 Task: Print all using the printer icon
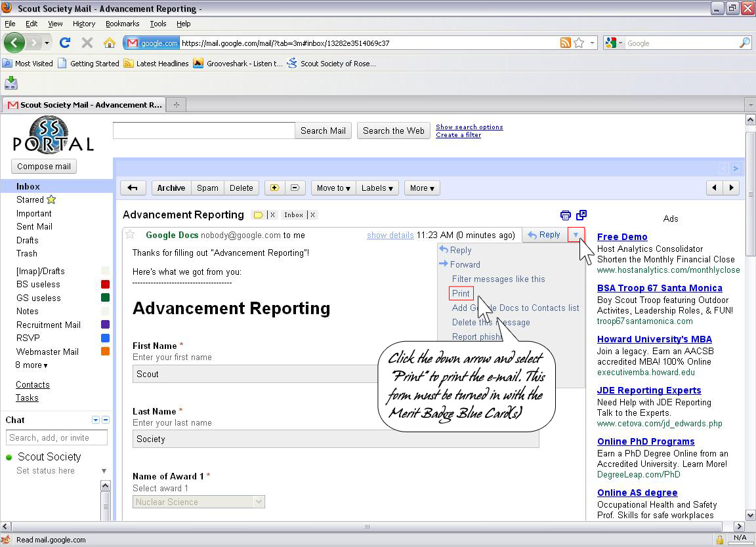click(565, 215)
